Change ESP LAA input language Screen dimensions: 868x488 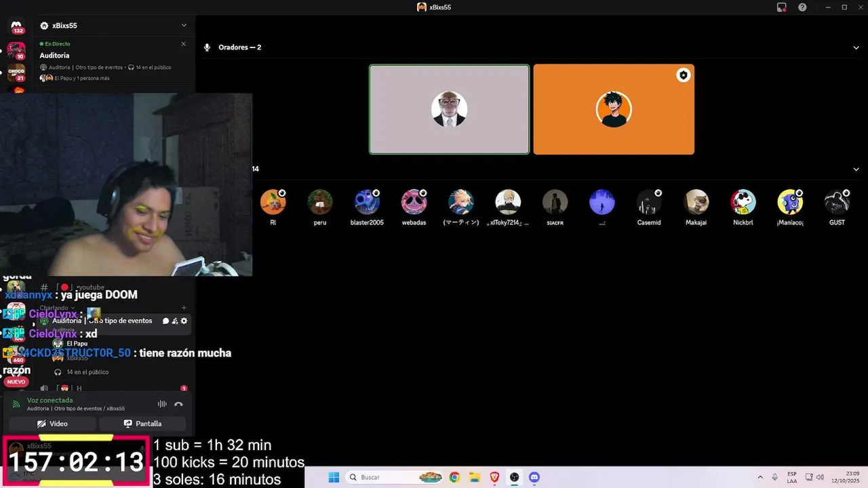click(x=792, y=477)
